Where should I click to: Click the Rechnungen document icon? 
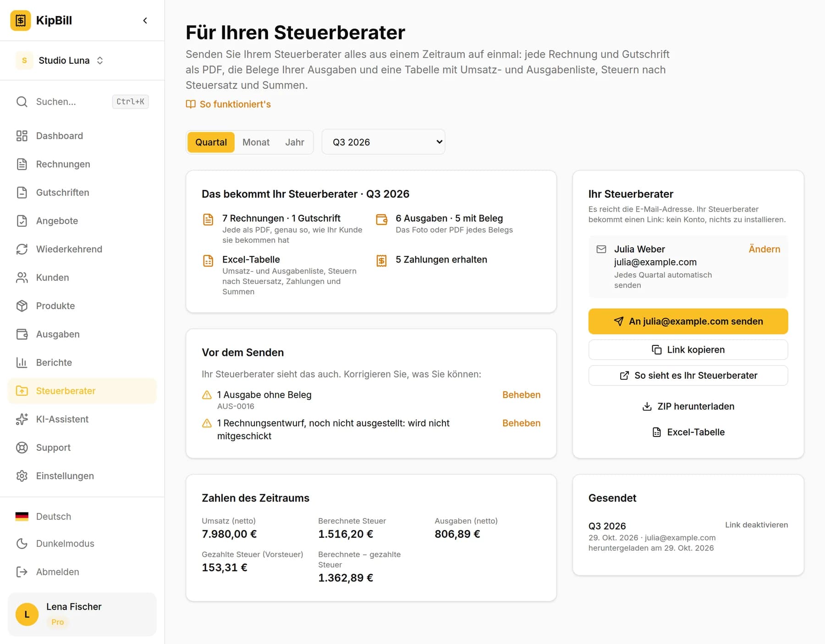point(22,164)
